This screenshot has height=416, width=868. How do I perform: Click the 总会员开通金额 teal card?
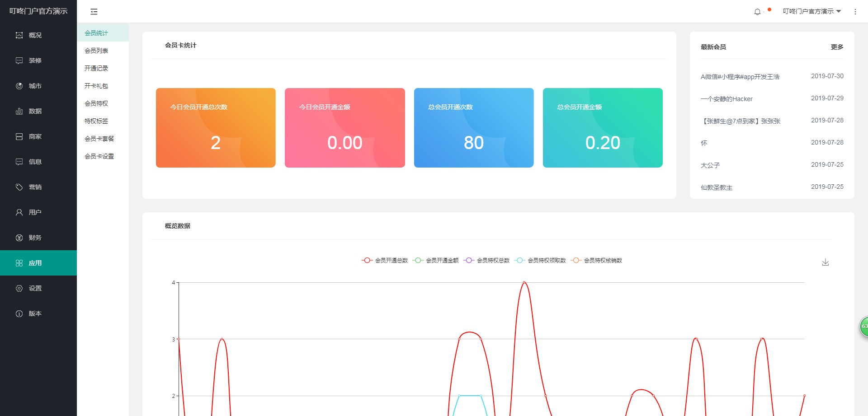(603, 128)
